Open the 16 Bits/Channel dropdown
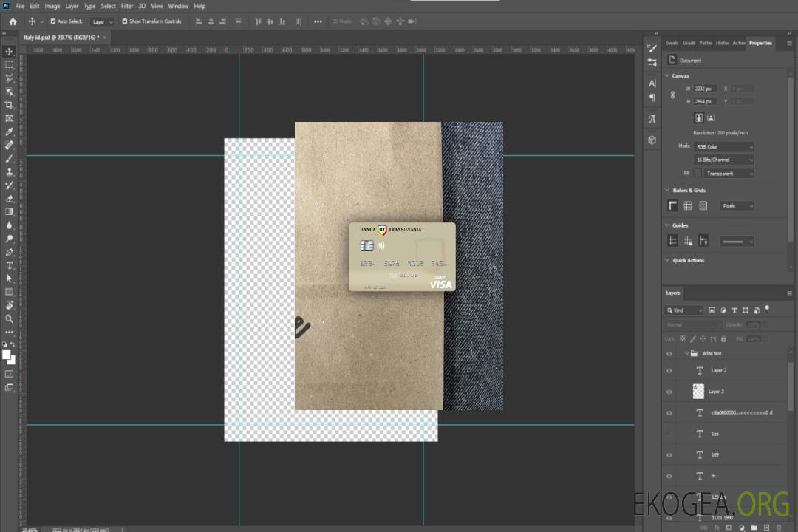Screen dimensions: 798x532 click(x=724, y=160)
